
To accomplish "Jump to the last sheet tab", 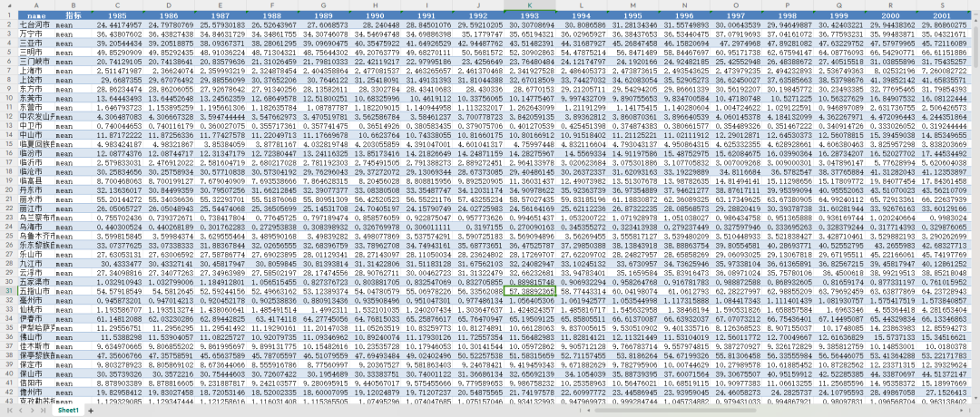I will click(x=42, y=410).
